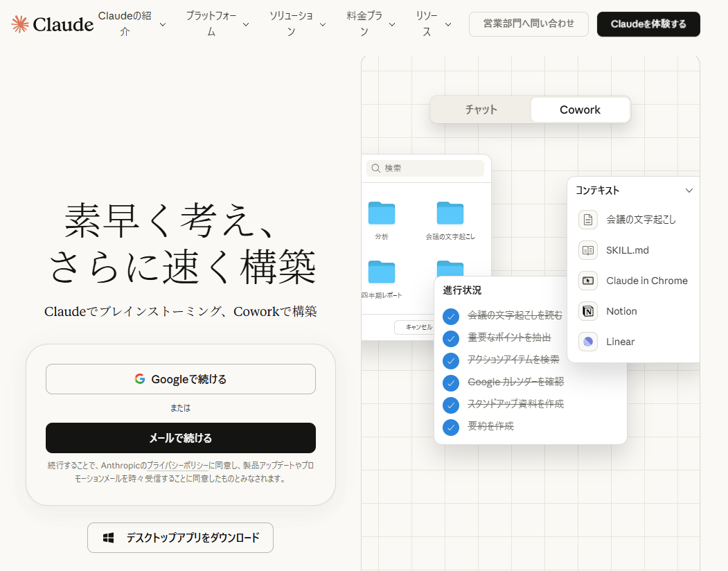The width and height of the screenshot is (728, 571).
Task: Open the 四半期レポート folder
Action: click(381, 272)
